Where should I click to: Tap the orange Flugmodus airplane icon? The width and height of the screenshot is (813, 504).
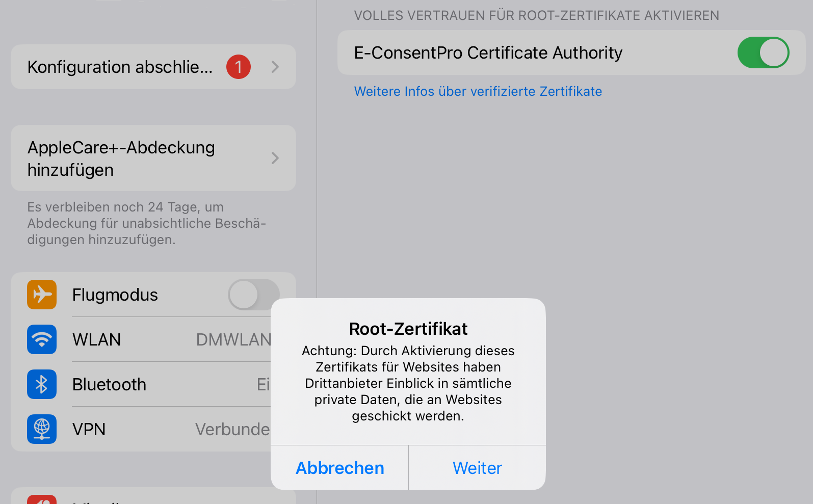[42, 295]
